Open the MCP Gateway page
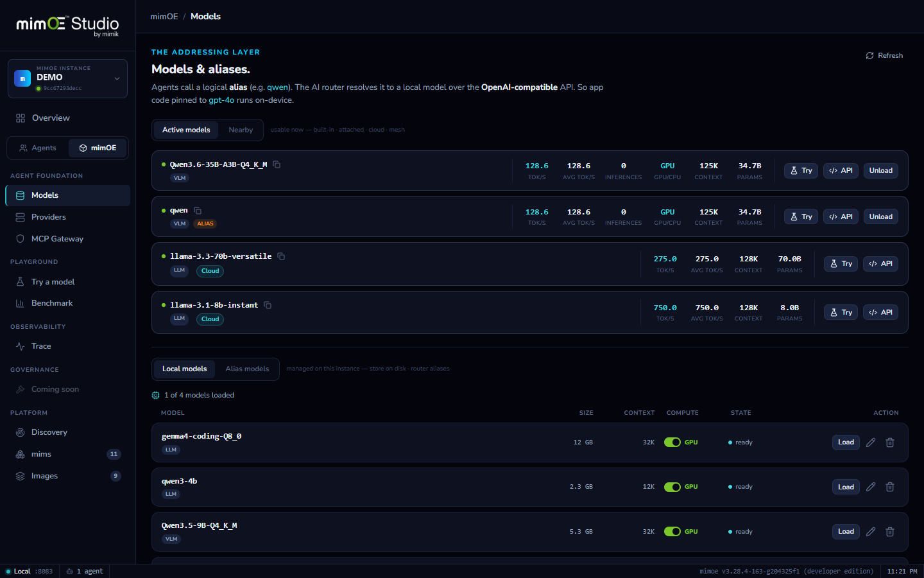 67,239
